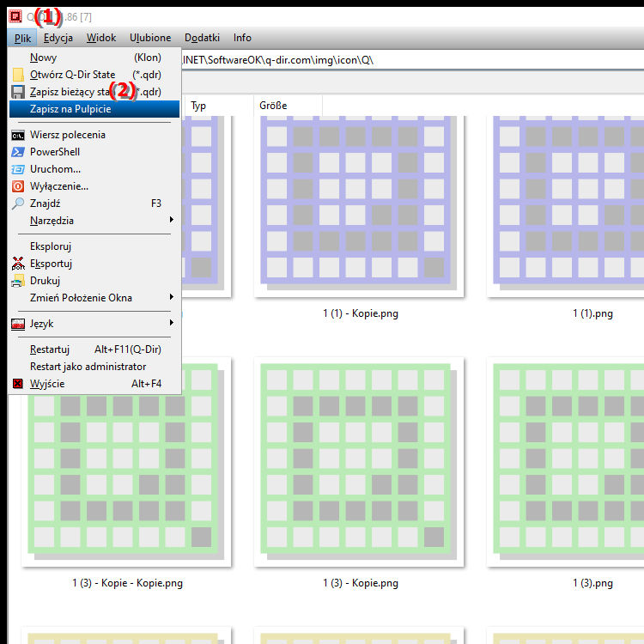Select thumbnail 1 (3) - Kopie.png

click(359, 462)
